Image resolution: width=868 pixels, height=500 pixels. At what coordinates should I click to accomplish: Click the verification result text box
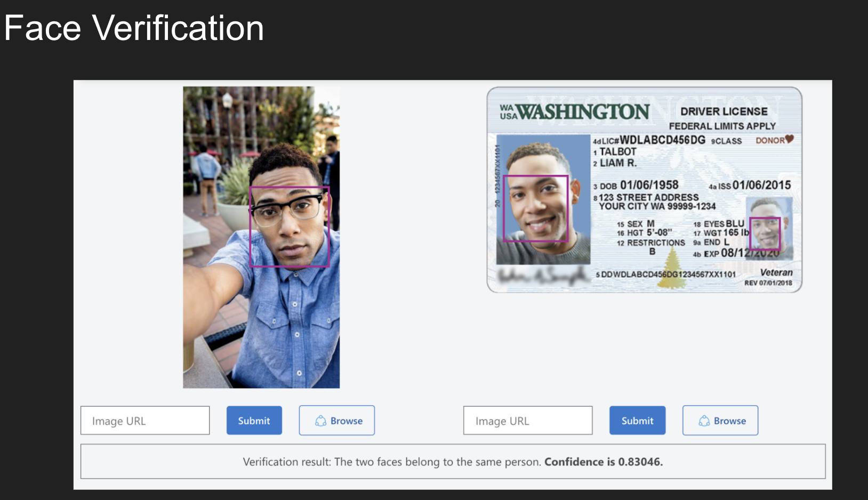tap(453, 462)
